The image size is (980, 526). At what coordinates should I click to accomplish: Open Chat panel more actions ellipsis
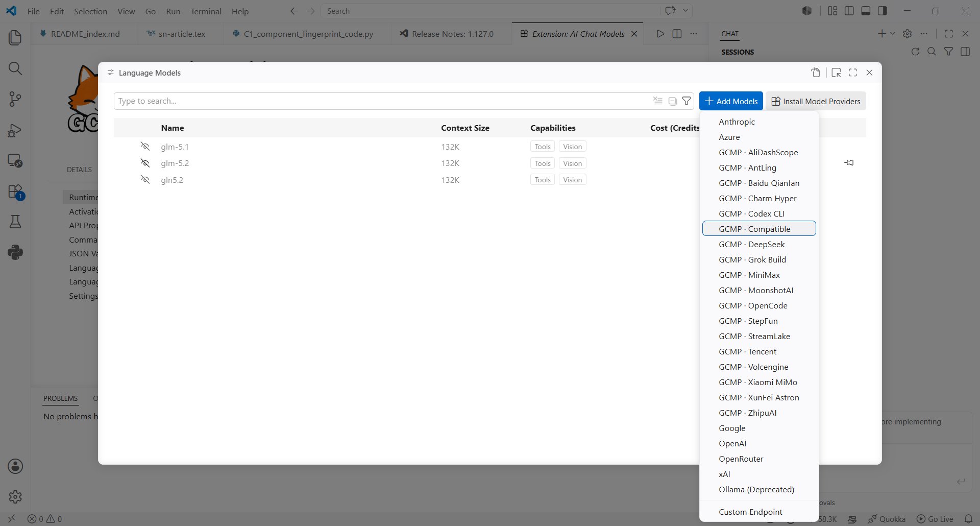tap(924, 34)
